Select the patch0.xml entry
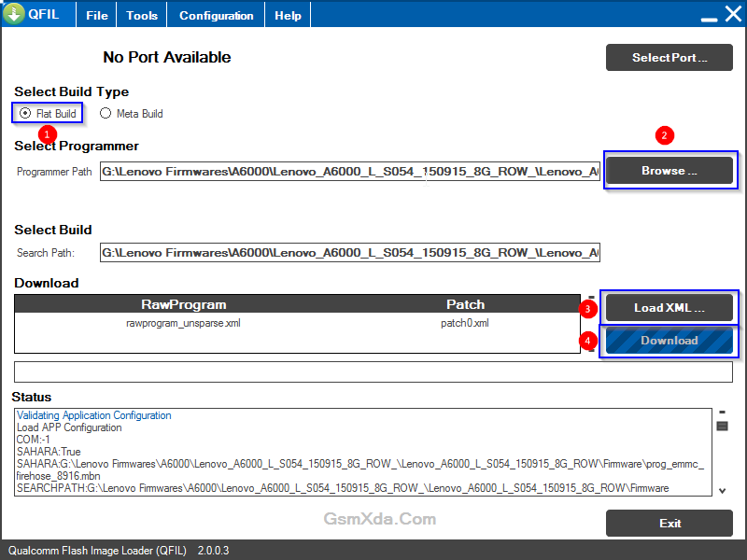This screenshot has width=747, height=560. pos(464,323)
